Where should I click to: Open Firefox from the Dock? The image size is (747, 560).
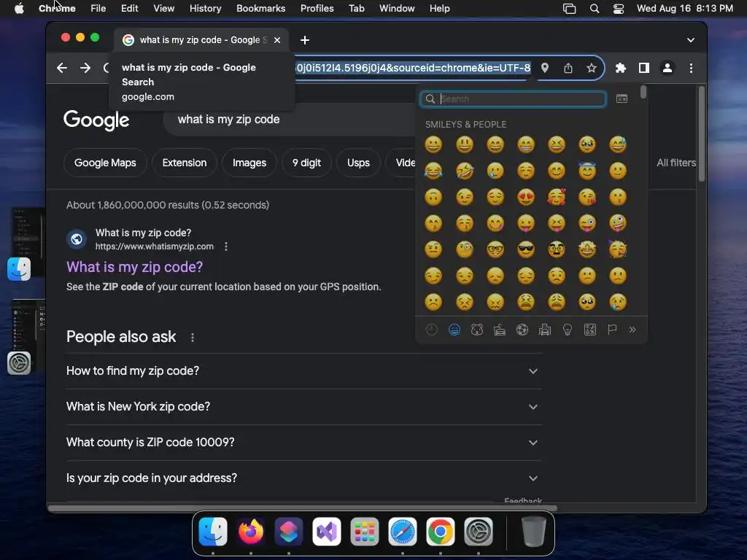click(x=251, y=532)
